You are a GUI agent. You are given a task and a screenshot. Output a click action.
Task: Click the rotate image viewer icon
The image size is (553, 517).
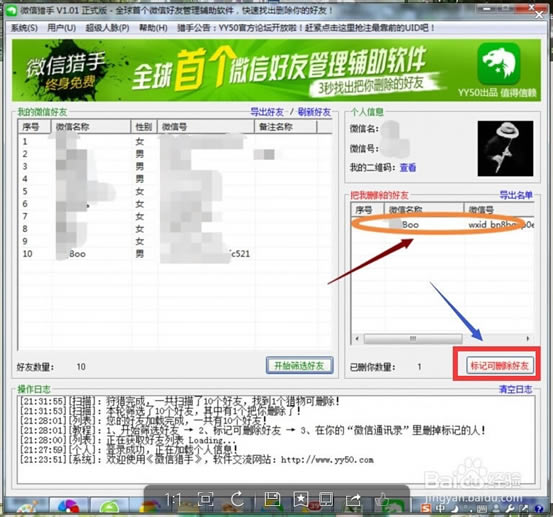click(x=237, y=499)
